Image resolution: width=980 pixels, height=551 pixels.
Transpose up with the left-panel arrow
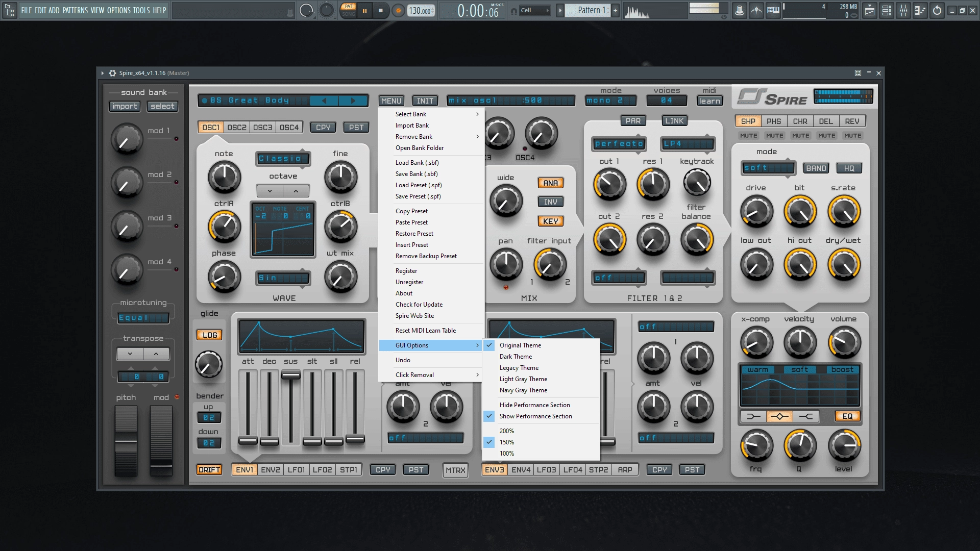tap(156, 354)
